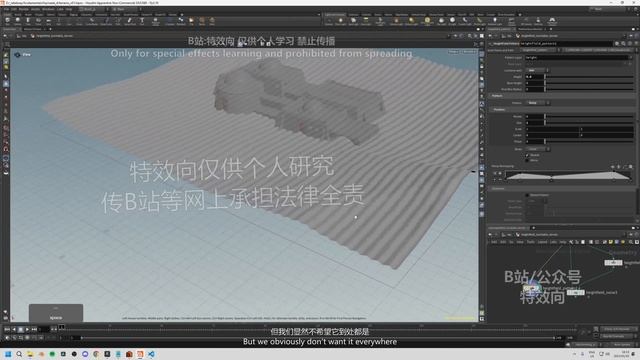
Task: Select the L-System shelf tool
Action: pos(170,21)
